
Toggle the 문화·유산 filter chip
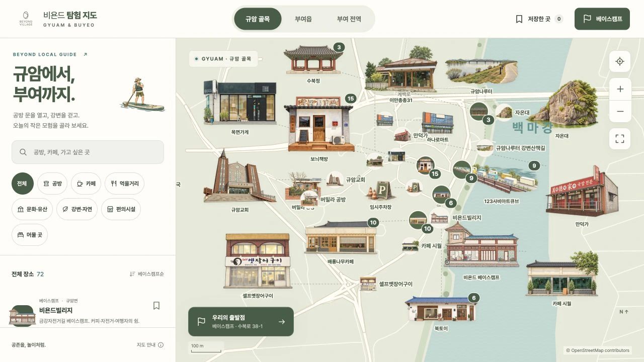point(32,209)
